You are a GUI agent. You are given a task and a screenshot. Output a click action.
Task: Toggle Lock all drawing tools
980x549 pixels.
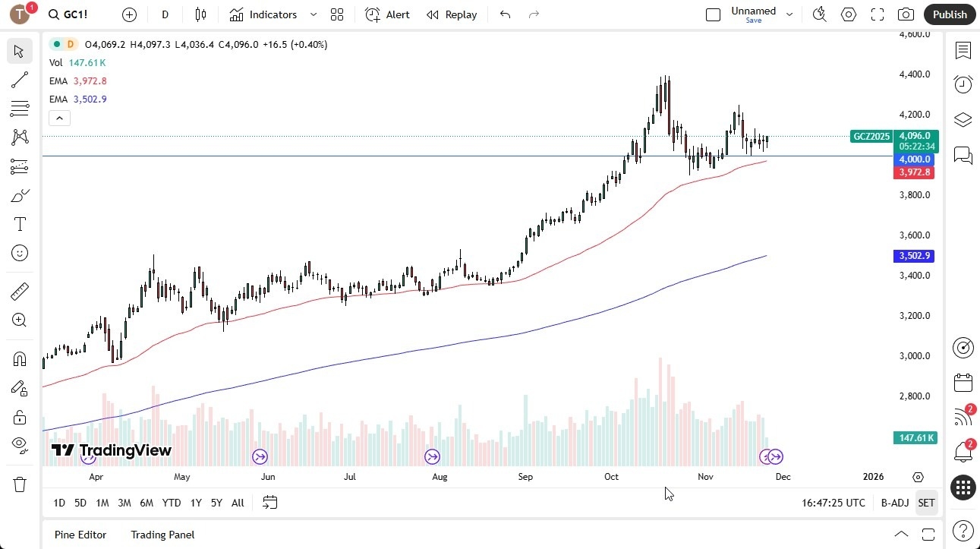coord(20,417)
